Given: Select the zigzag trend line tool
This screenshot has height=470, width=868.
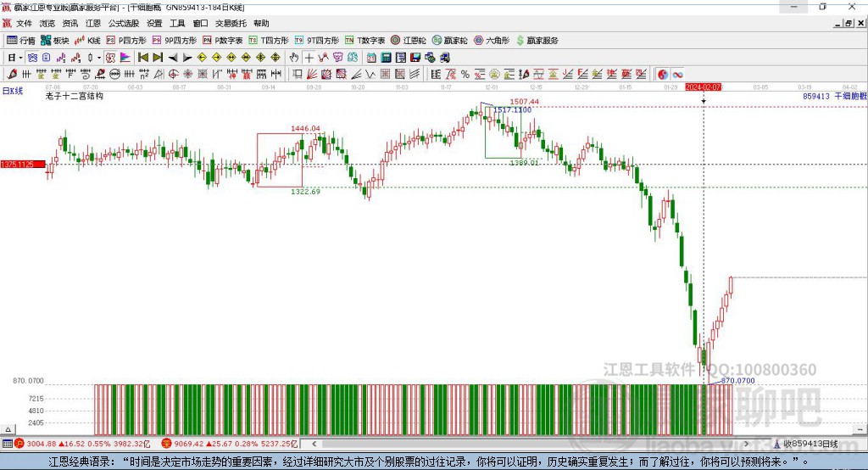Looking at the screenshot, I should [x=323, y=58].
